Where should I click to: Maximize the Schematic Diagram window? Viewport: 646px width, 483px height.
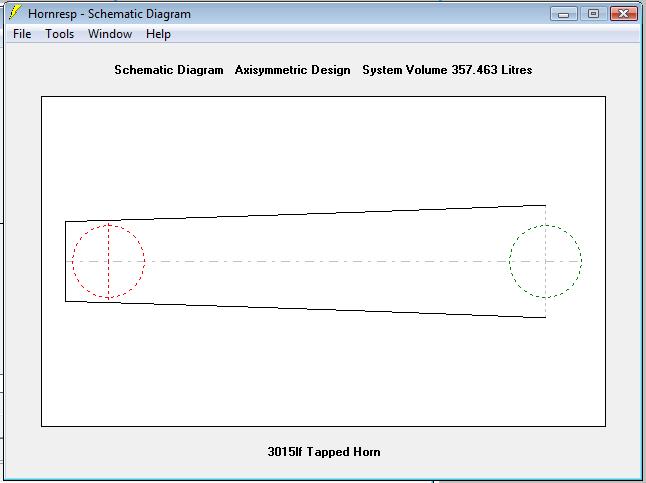593,14
